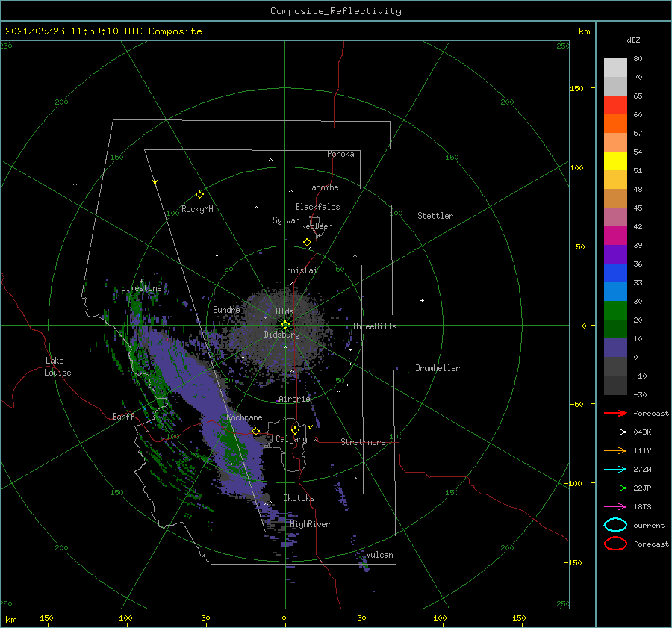This screenshot has width=672, height=628.
Task: Click the Blackfalds city label
Action: (317, 207)
